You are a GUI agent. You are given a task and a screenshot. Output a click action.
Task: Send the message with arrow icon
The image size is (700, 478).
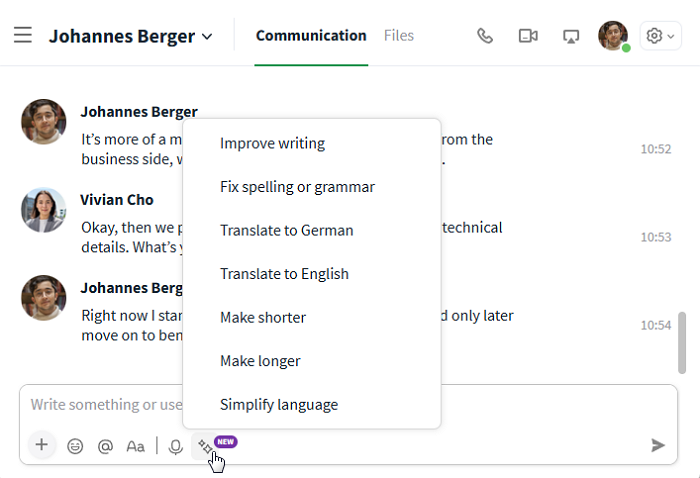click(657, 445)
